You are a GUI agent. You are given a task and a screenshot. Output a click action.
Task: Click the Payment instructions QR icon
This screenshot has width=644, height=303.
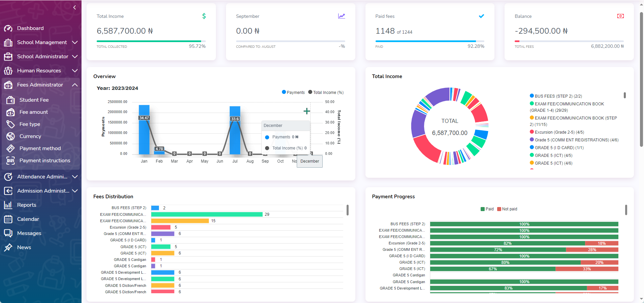[10, 161]
